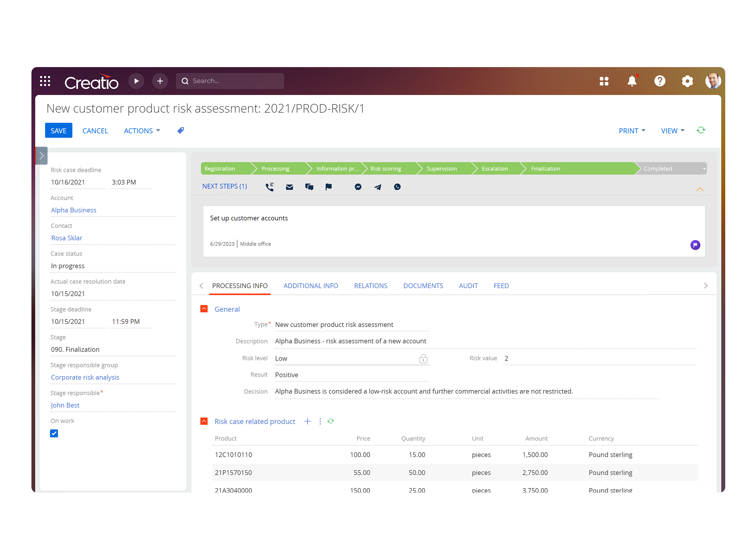Switch to the Documents tab
This screenshot has width=756, height=559.
point(423,285)
